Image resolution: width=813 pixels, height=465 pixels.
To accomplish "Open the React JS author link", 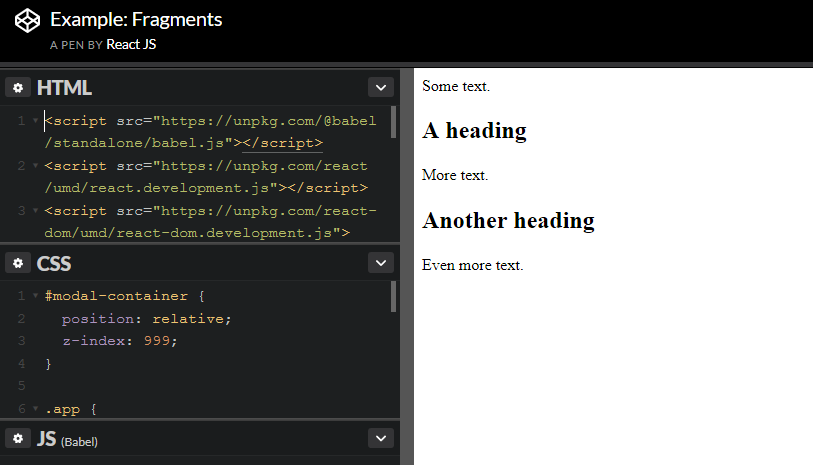I will tap(131, 45).
